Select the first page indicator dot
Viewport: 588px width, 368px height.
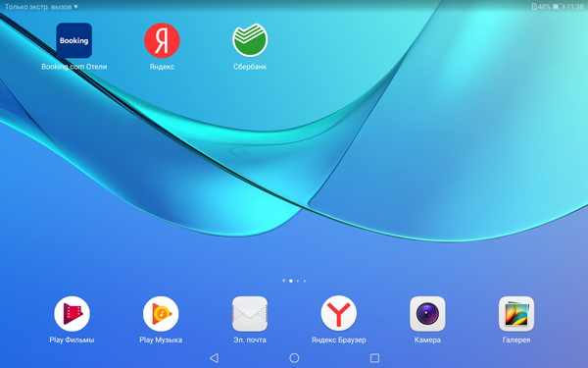pyautogui.click(x=284, y=281)
